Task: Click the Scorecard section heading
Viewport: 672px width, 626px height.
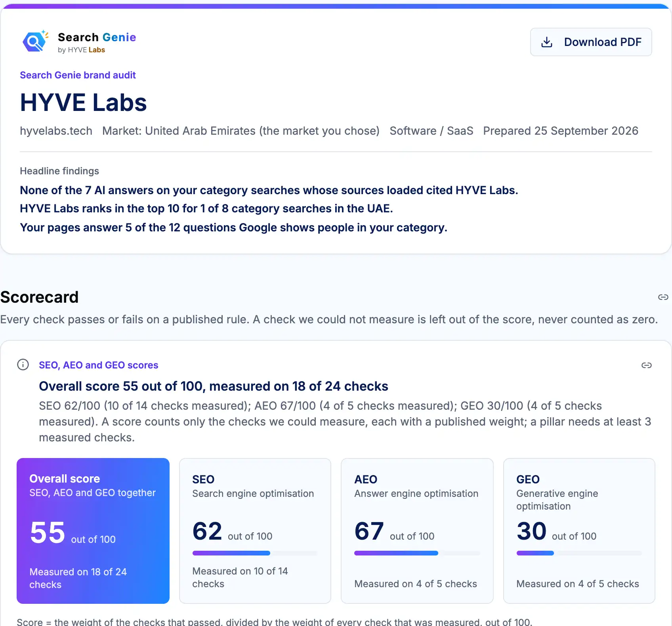Action: (x=39, y=297)
